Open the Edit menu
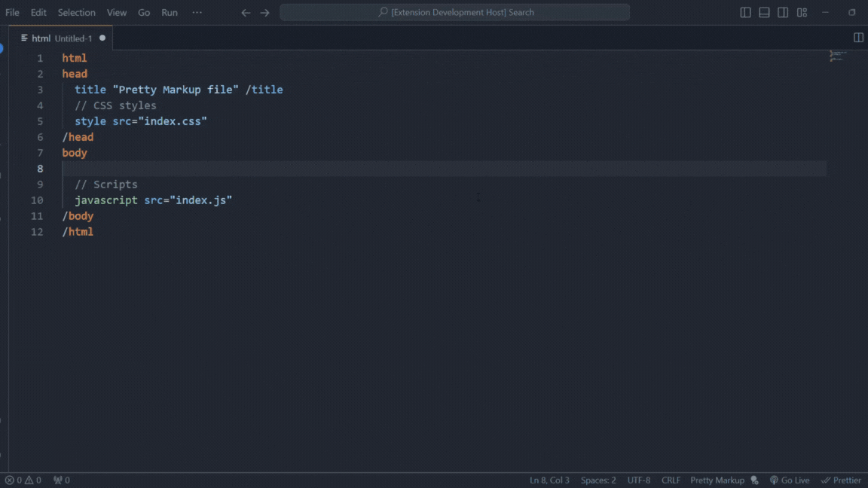The width and height of the screenshot is (868, 488). coord(38,12)
